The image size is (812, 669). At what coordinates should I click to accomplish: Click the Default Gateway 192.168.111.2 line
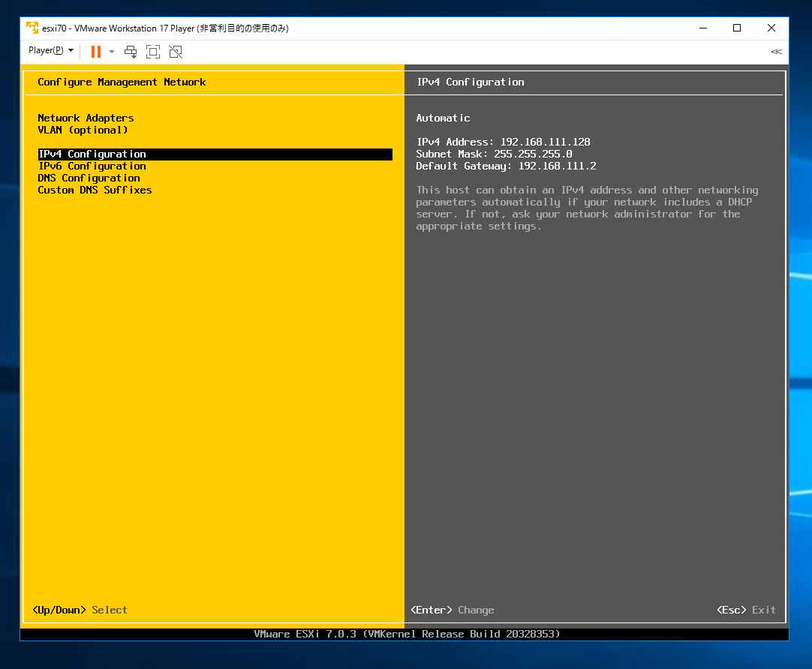[x=506, y=166]
